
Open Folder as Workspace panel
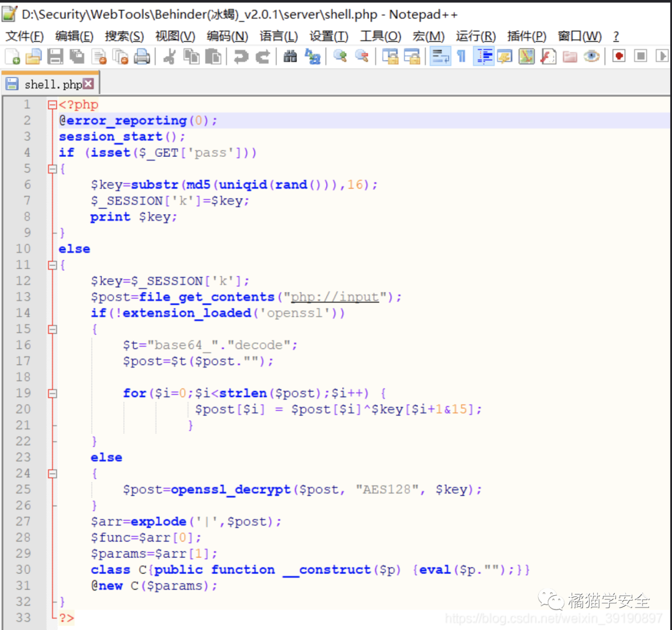569,57
